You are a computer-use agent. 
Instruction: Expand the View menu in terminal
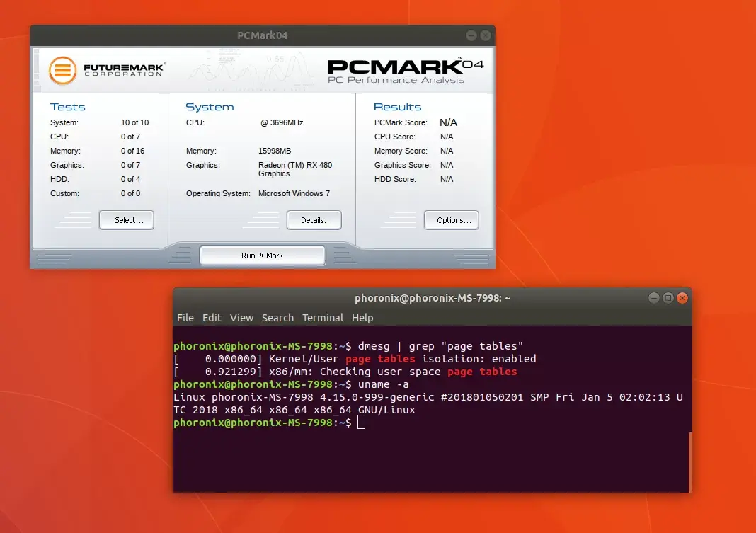pos(241,318)
